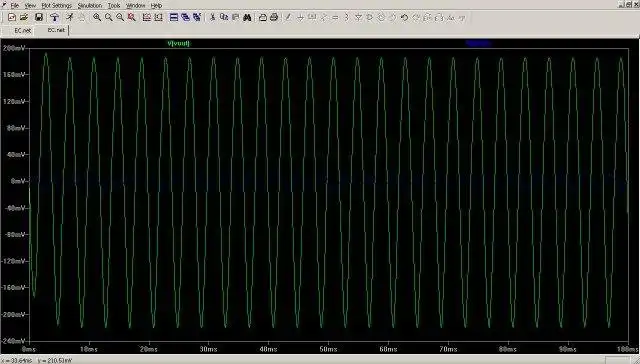Open Print Setup icon
The height and width of the screenshot is (364, 640).
pyautogui.click(x=262, y=17)
